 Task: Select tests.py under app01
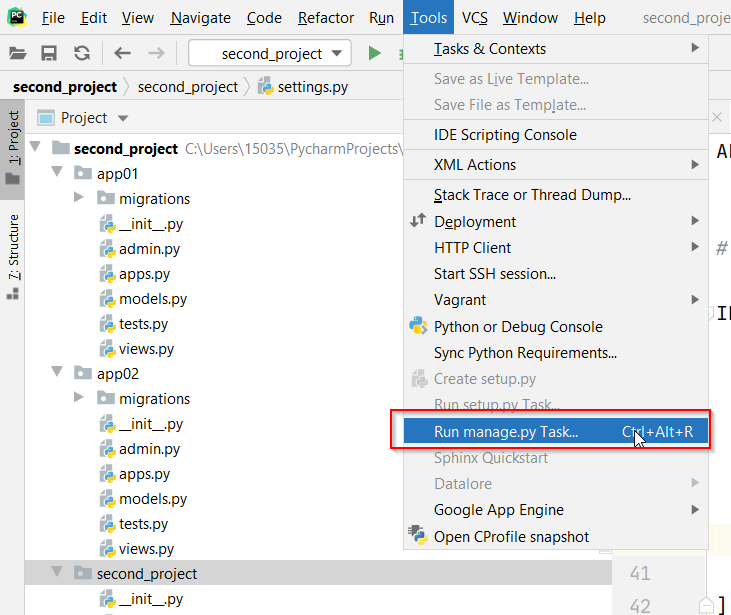click(x=143, y=324)
